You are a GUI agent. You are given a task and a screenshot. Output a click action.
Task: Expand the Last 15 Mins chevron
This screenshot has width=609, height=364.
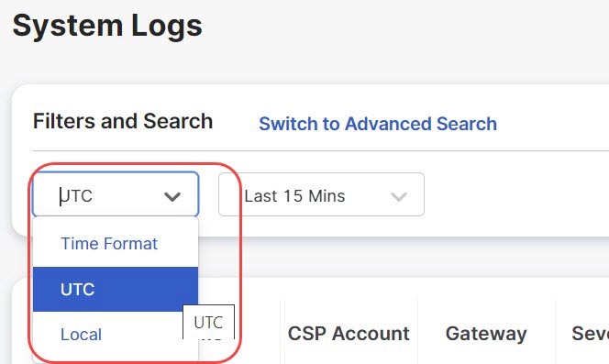tap(398, 196)
